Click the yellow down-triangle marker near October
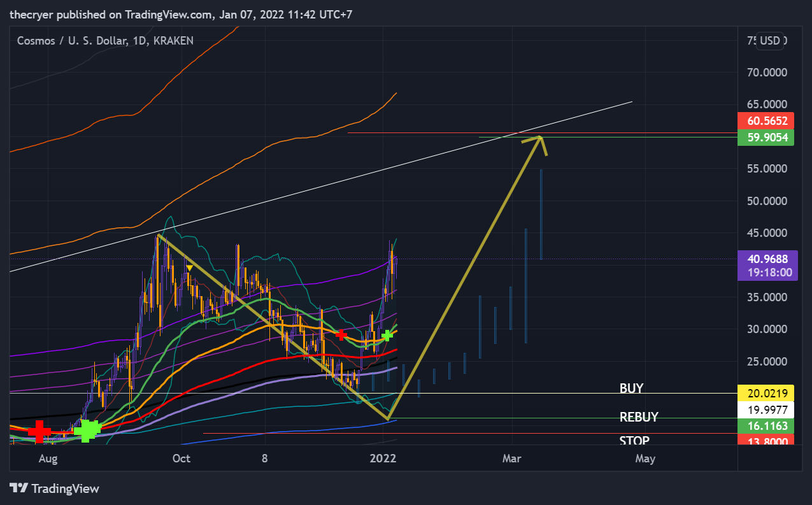 point(189,268)
